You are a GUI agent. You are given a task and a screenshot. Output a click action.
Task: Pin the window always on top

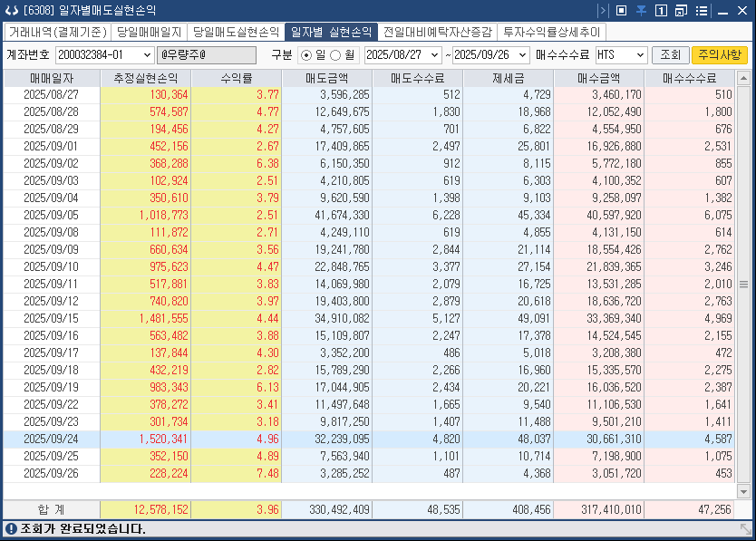(643, 10)
